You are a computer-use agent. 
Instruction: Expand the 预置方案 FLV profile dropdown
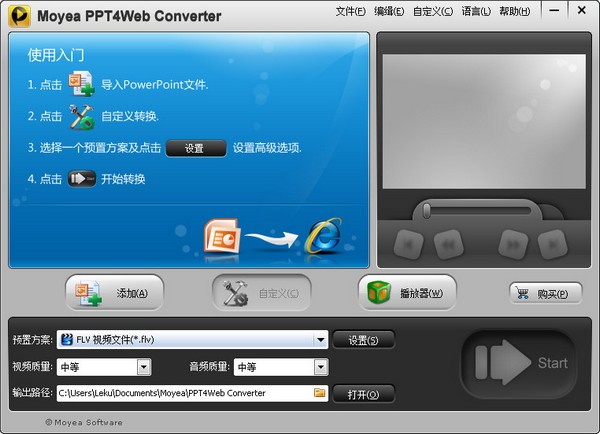[320, 339]
